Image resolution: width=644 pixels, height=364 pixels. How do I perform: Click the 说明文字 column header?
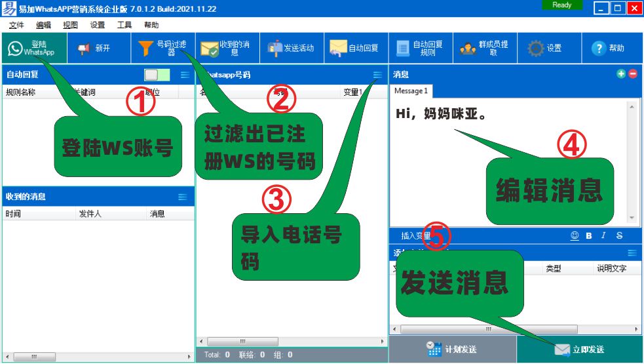(x=611, y=269)
